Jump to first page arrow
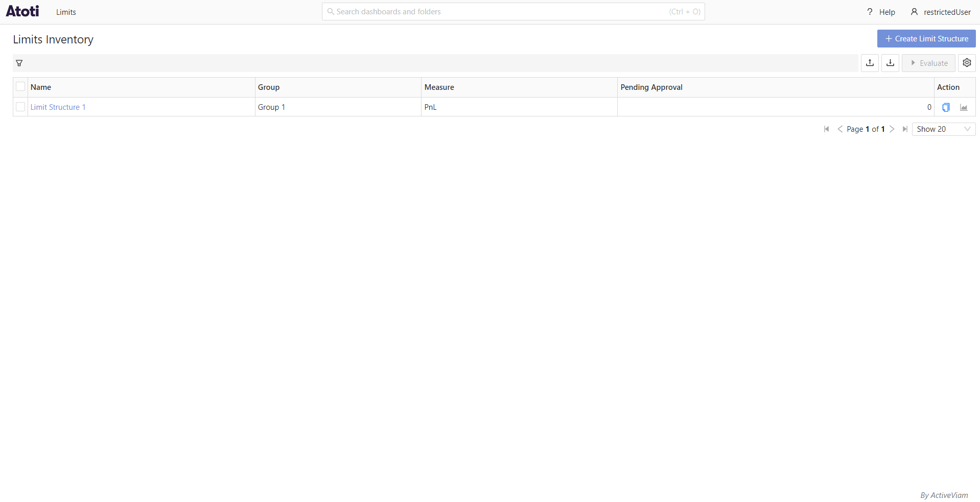The image size is (980, 502). [x=826, y=129]
